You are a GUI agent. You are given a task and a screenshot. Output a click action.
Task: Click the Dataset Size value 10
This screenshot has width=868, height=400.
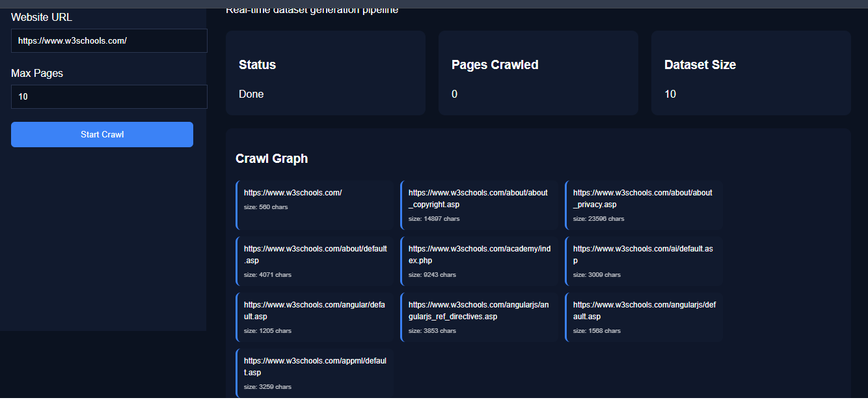(670, 94)
